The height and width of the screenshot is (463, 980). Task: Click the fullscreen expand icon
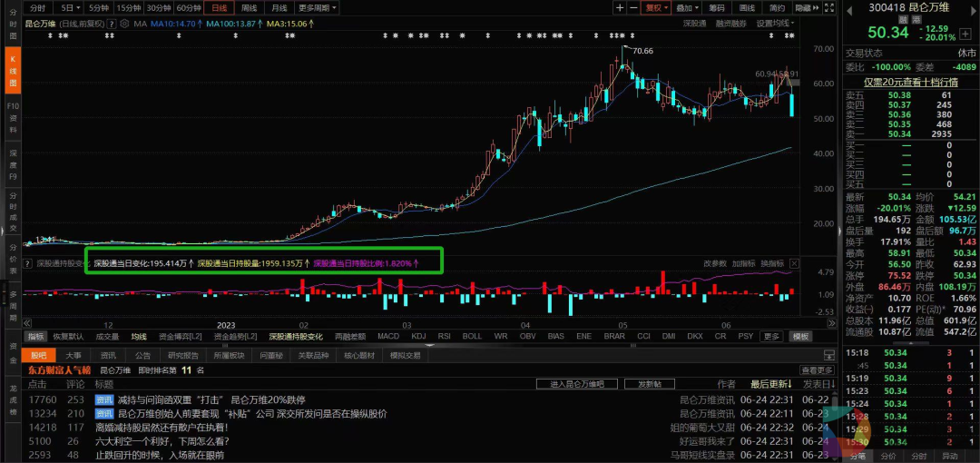(x=827, y=7)
